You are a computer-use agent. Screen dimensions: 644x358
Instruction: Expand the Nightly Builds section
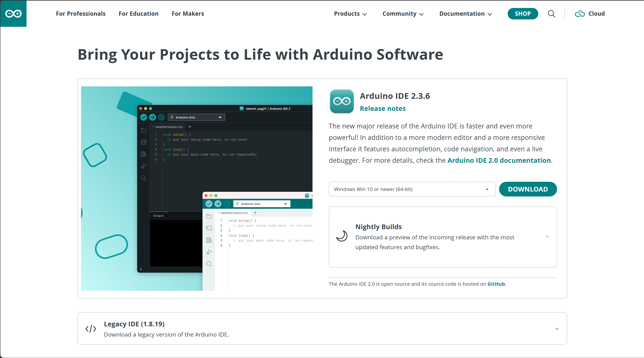pyautogui.click(x=547, y=237)
